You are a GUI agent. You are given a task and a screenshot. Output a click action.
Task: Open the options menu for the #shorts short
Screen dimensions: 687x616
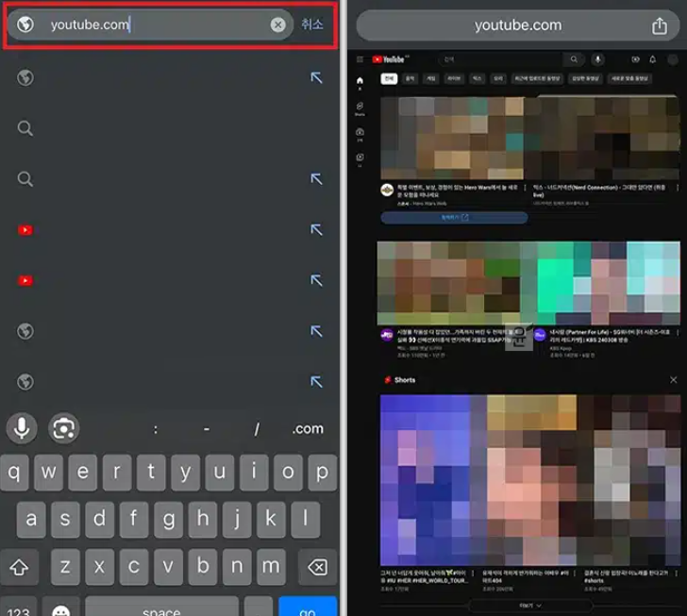click(677, 573)
